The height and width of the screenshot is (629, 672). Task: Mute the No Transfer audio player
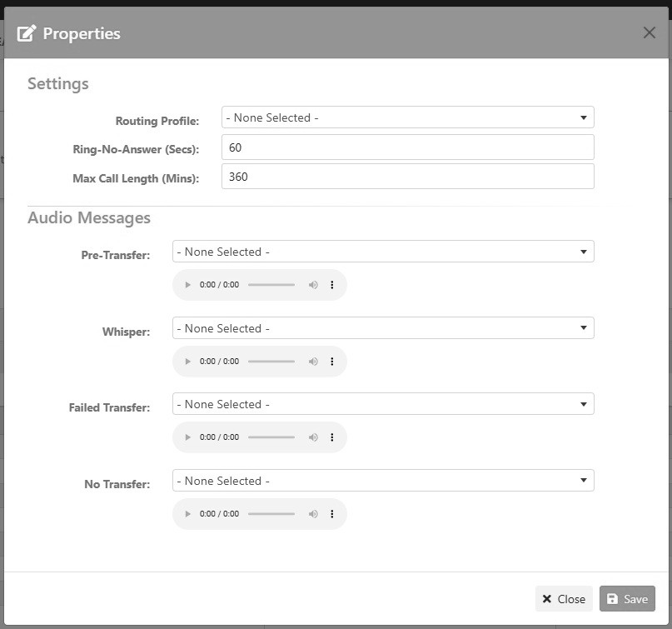(x=313, y=513)
